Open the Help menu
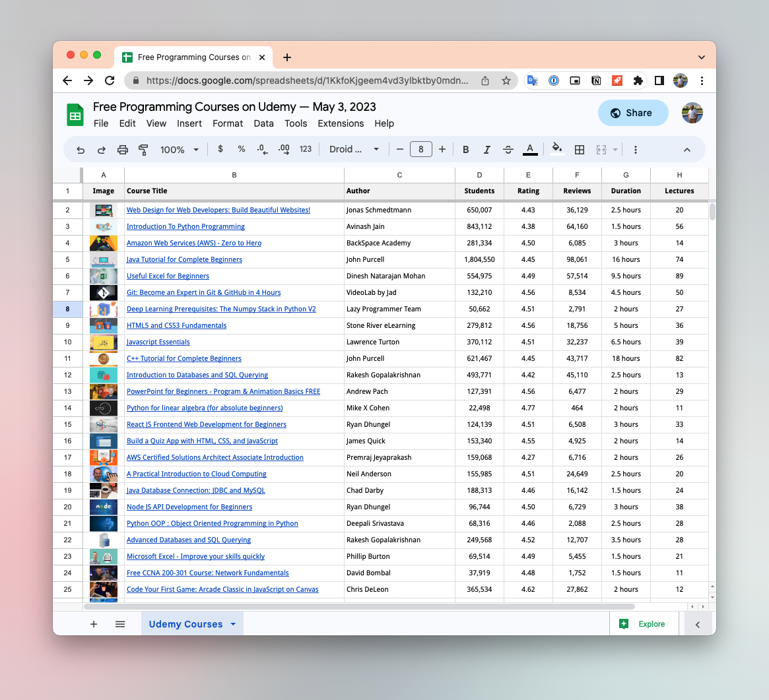The height and width of the screenshot is (700, 769). pos(384,123)
